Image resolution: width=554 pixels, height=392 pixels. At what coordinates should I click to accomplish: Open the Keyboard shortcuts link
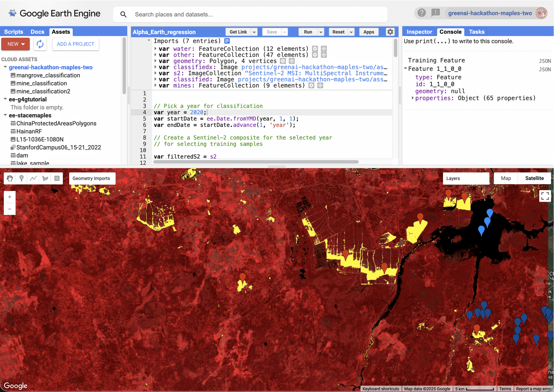click(x=381, y=389)
